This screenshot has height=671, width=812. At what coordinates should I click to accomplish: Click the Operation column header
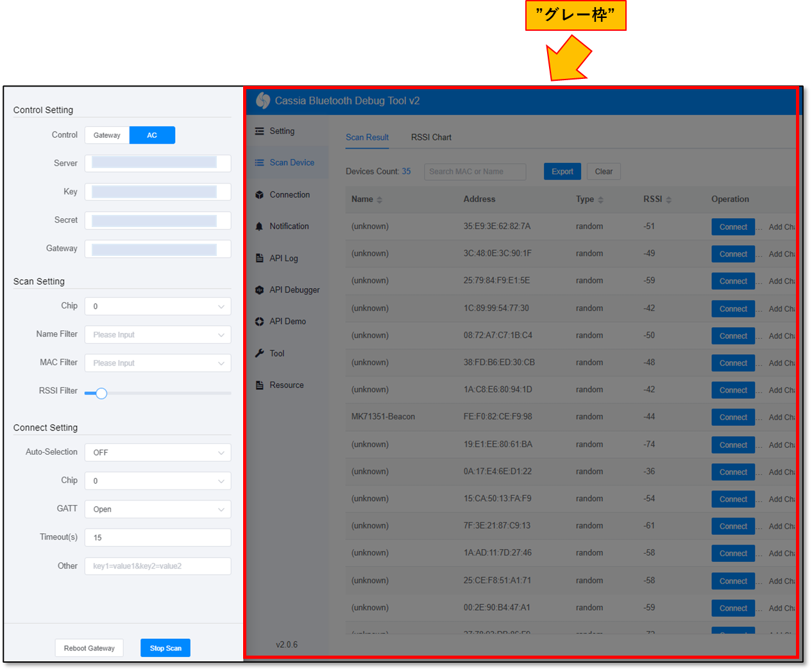pos(730,200)
